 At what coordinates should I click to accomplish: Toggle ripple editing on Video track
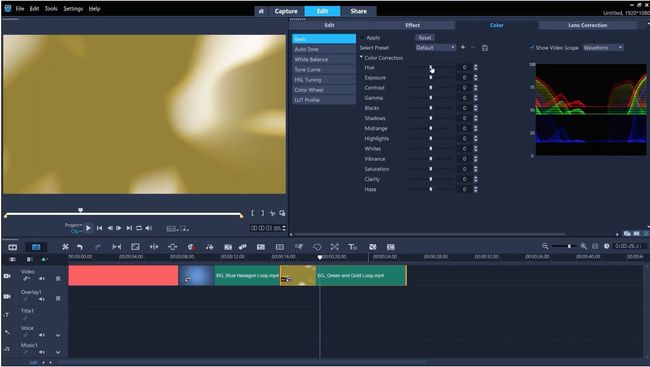[26, 279]
